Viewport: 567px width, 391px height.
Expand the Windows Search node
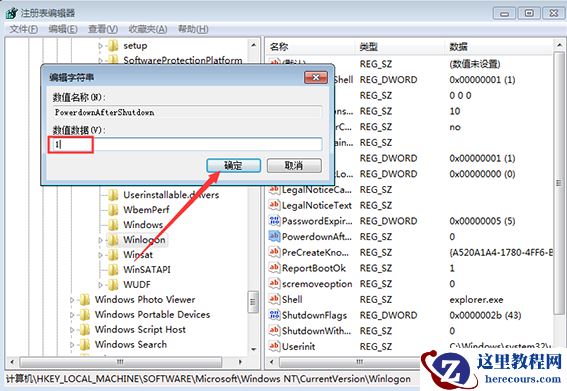pos(72,345)
